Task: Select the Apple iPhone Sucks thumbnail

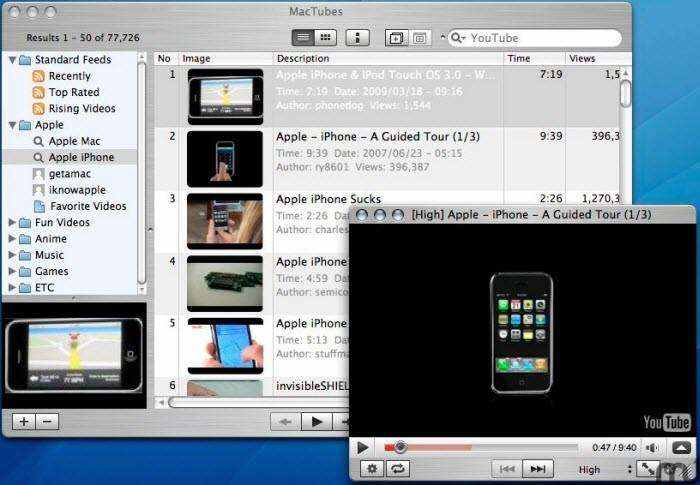Action: (x=225, y=221)
